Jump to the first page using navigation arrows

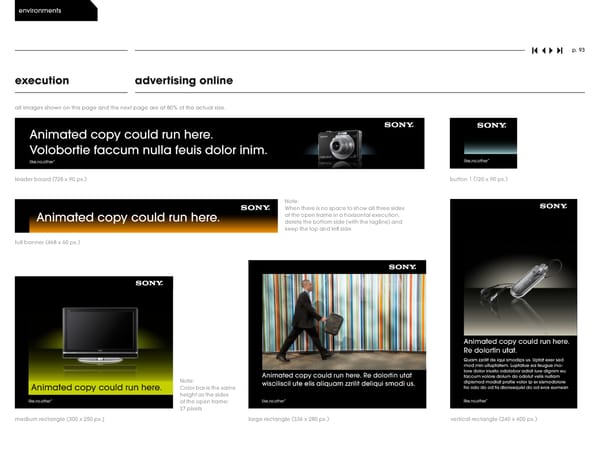[535, 50]
